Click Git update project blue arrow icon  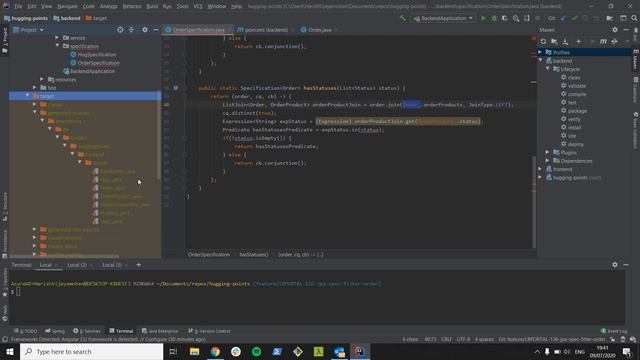pyautogui.click(x=563, y=18)
